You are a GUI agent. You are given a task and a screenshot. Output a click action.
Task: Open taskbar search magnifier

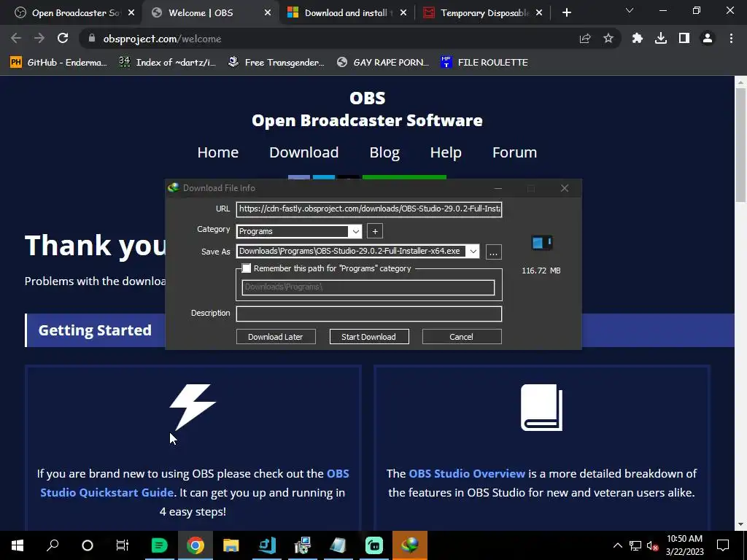[53, 545]
